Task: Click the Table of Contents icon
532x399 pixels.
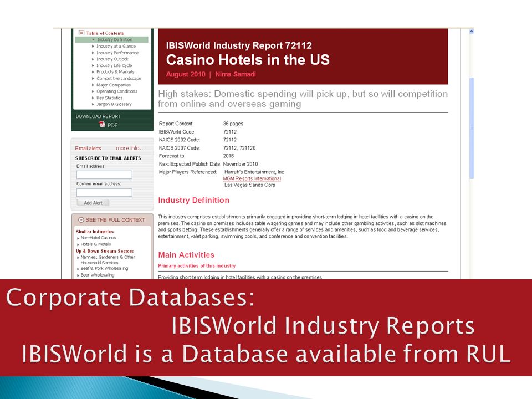Action: coord(81,33)
